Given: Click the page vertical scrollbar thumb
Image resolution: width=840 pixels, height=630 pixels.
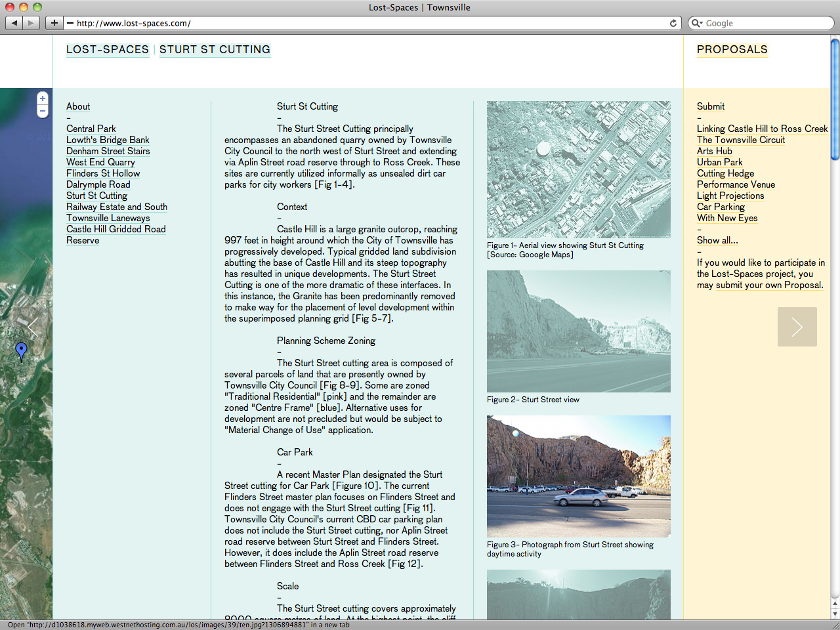Looking at the screenshot, I should (835, 98).
